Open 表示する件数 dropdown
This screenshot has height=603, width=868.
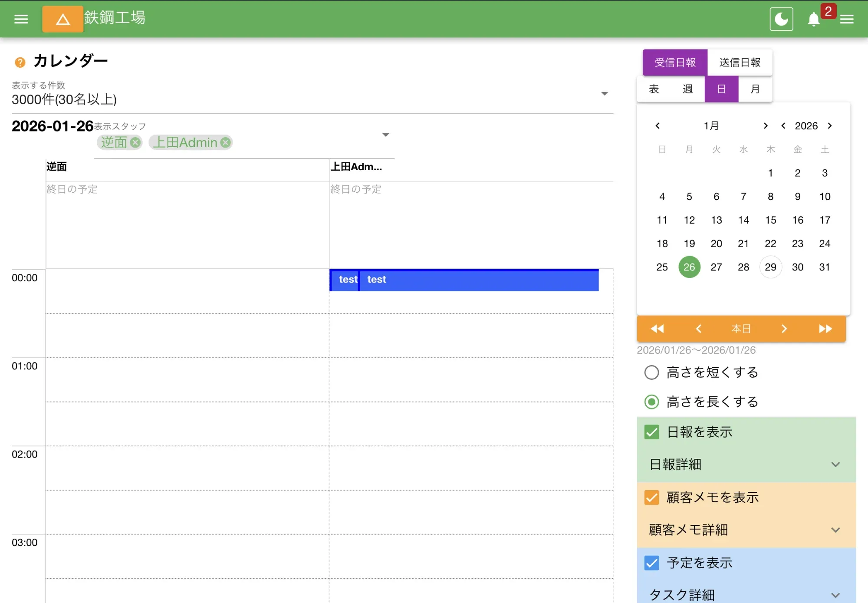pos(604,94)
